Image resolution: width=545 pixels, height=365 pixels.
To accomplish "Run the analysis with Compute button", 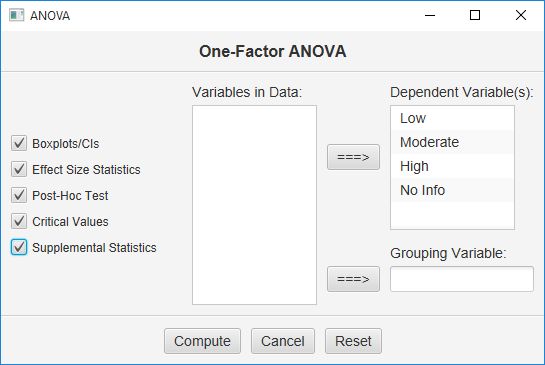I will [x=202, y=341].
